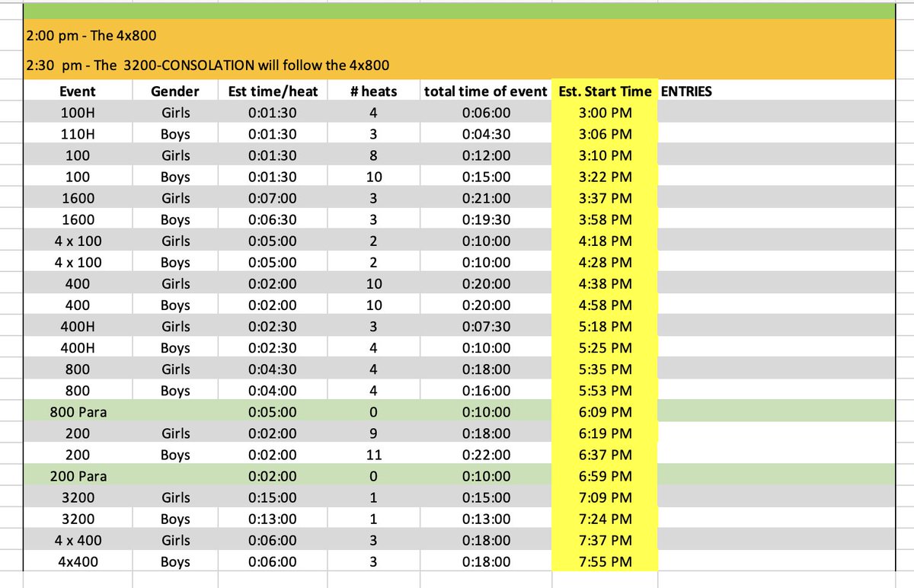
Task: Select the '2:30 pm - The 3200-CONSOLATION' note cell
Action: tap(459, 65)
